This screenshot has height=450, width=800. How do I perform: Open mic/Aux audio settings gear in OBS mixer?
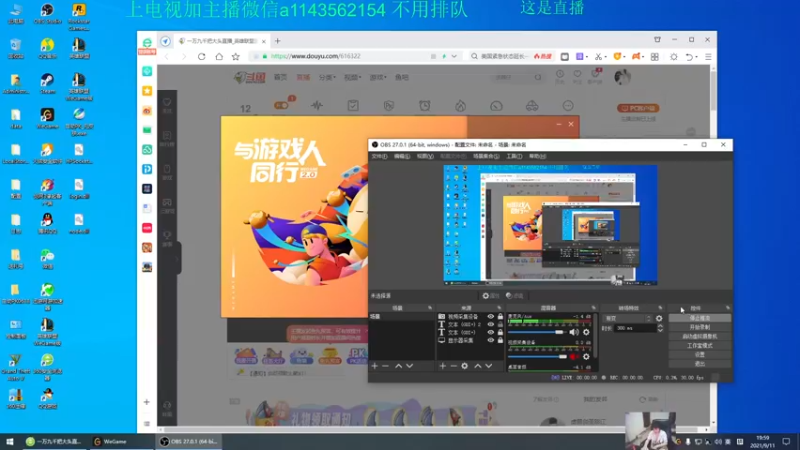tap(586, 332)
